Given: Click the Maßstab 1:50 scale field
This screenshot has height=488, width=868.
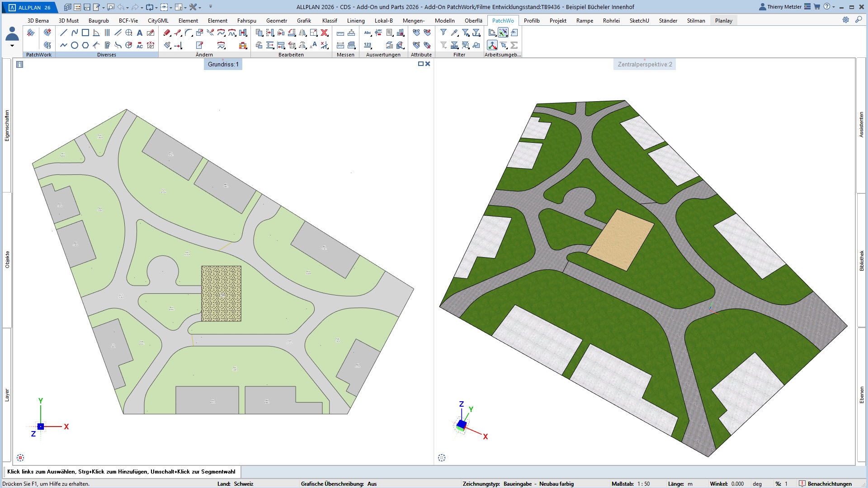Looking at the screenshot, I should [x=643, y=483].
